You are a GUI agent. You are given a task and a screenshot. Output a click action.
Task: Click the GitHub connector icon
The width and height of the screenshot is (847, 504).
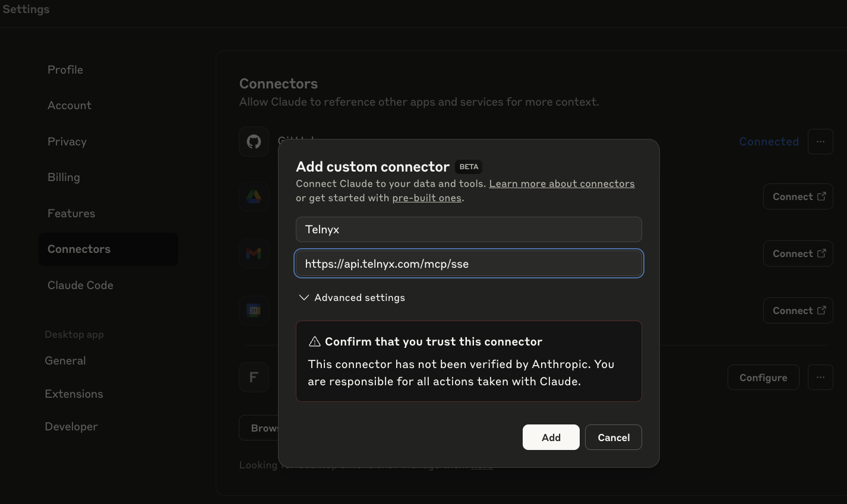[254, 142]
